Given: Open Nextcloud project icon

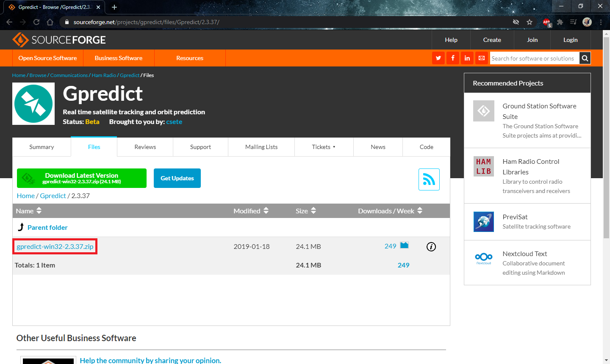Looking at the screenshot, I should (x=484, y=258).
